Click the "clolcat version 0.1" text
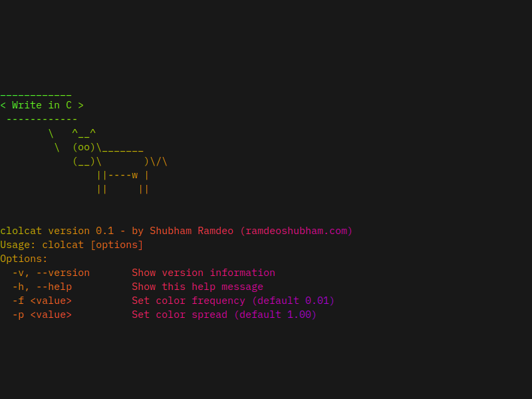 (48, 231)
